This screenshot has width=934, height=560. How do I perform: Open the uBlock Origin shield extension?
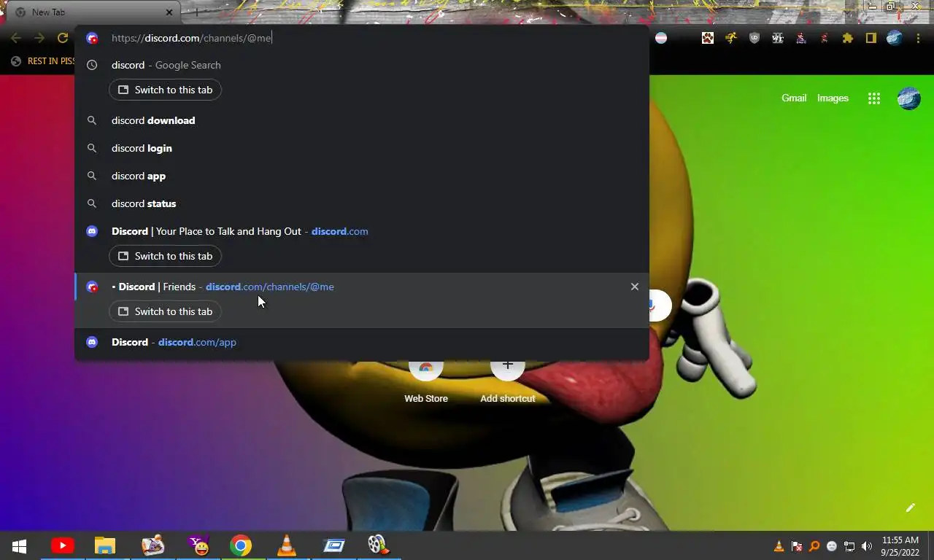[x=754, y=38]
